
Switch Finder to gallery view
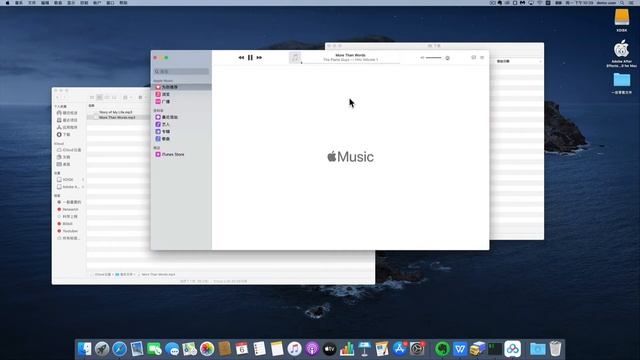pyautogui.click(x=114, y=98)
